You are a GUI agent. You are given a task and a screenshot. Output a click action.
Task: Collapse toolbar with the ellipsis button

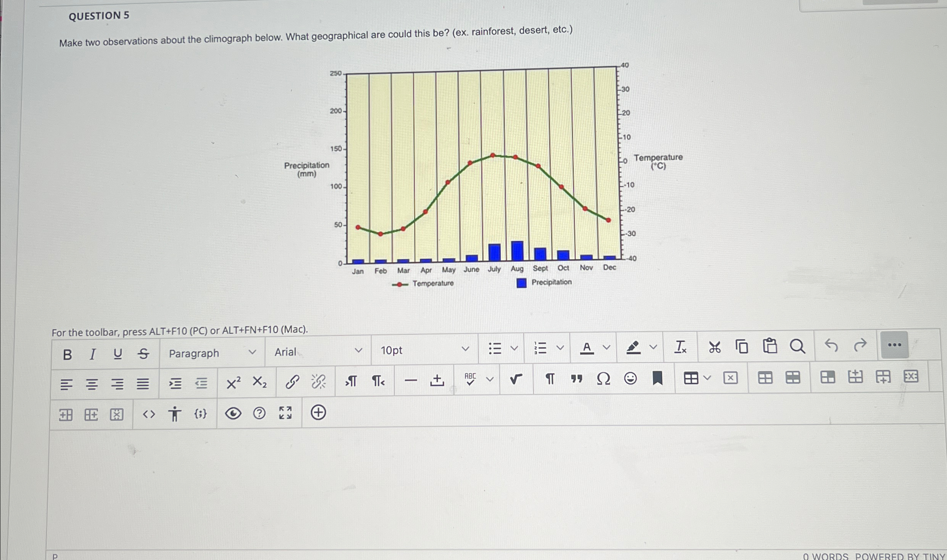click(894, 345)
